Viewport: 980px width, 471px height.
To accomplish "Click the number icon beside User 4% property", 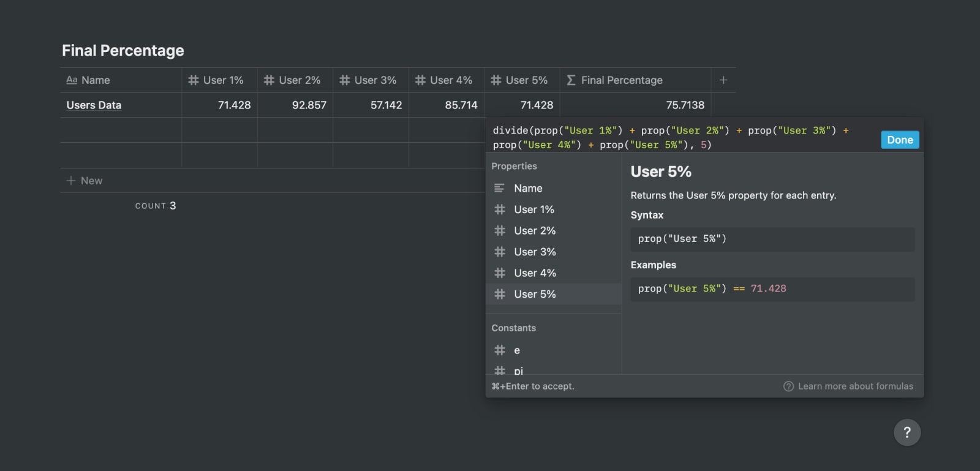I will tap(500, 273).
